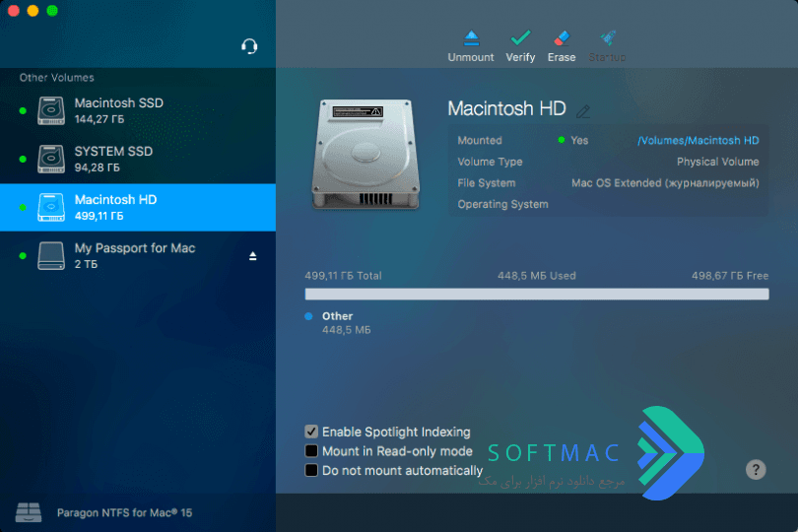The image size is (798, 532).
Task: Click the Paragon NTFS for Mac 15 label
Action: (x=125, y=512)
